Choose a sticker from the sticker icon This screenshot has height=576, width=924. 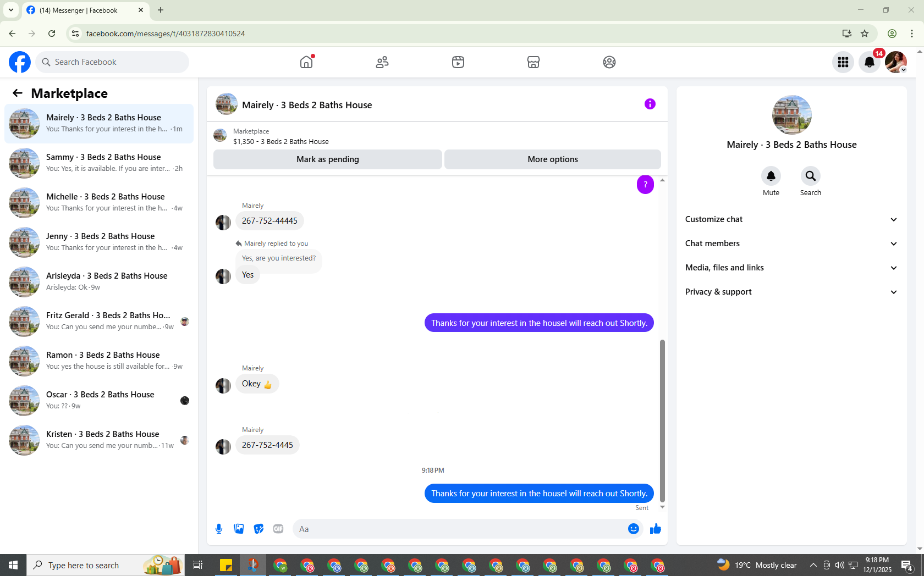(x=258, y=529)
